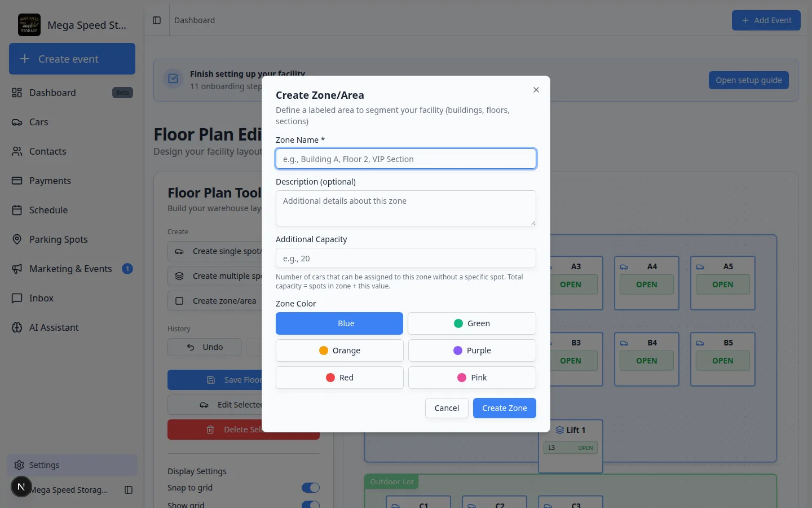Click the Cars icon in sidebar
Viewport: 812px width, 508px height.
[17, 122]
